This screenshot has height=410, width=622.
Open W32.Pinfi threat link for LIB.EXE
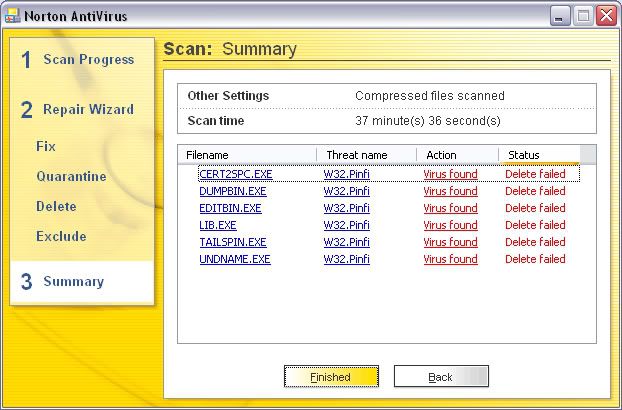pos(347,225)
